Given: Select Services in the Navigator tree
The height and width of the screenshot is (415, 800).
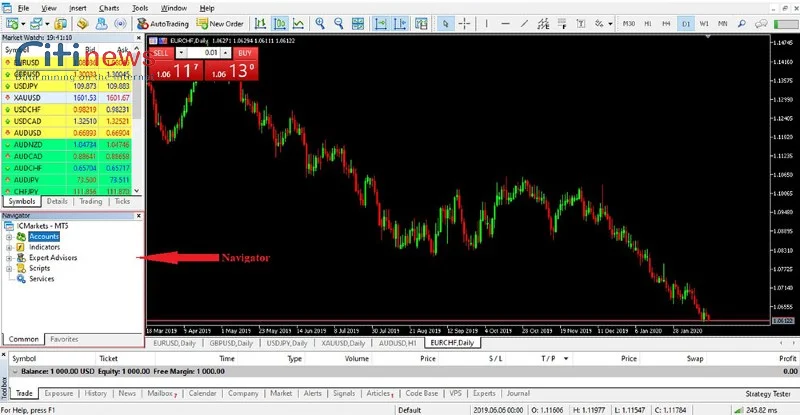Looking at the screenshot, I should pyautogui.click(x=41, y=279).
